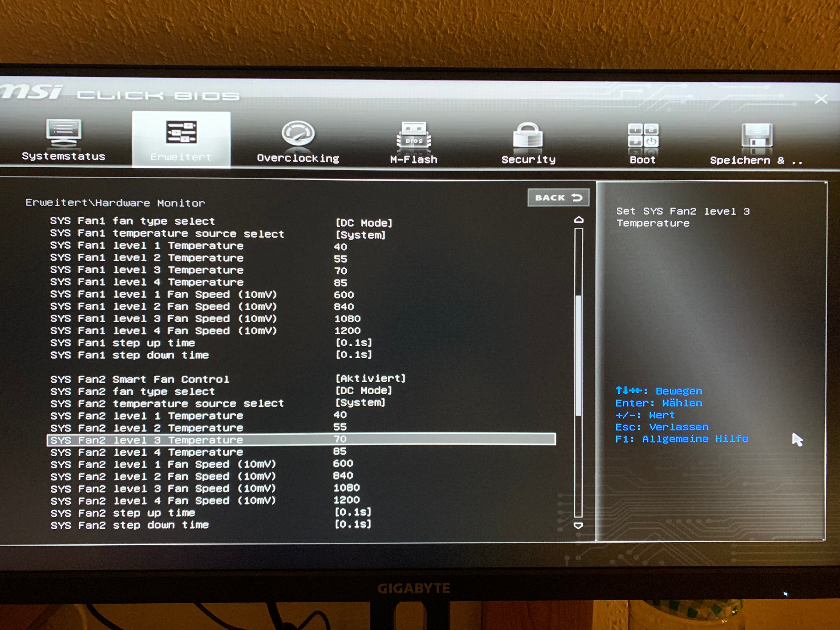Click the vertical scrollbar thumb
840x630 pixels.
pos(578,355)
